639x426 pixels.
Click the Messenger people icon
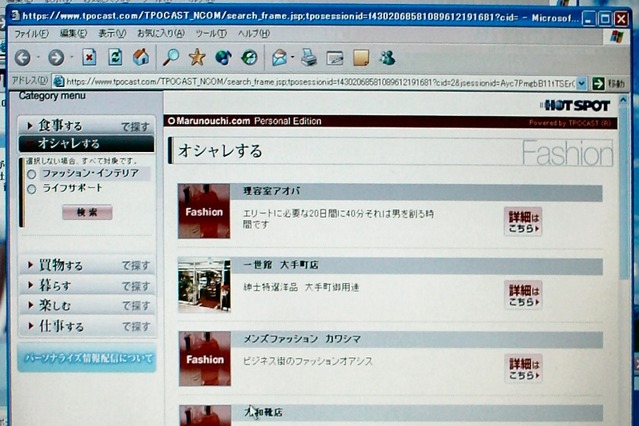pyautogui.click(x=387, y=58)
